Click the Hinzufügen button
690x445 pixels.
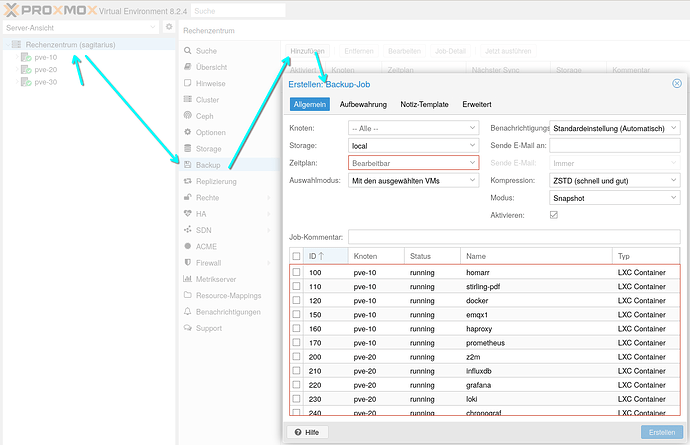[x=307, y=51]
